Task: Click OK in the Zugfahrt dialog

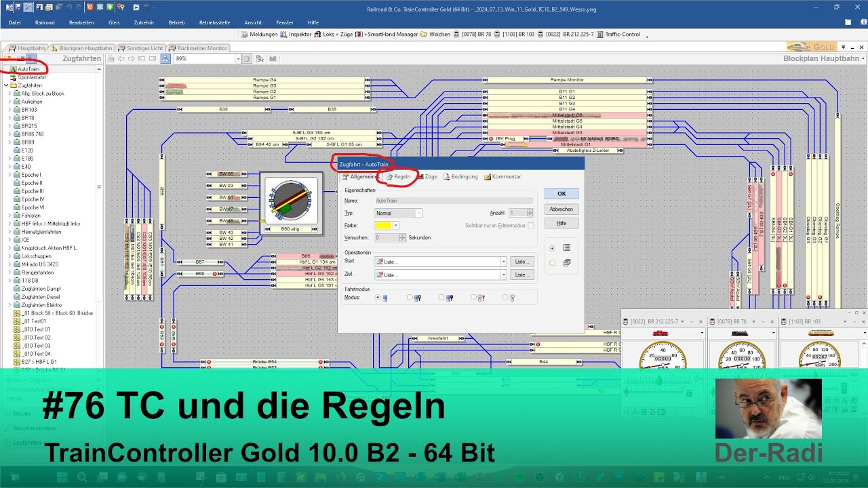Action: 561,194
